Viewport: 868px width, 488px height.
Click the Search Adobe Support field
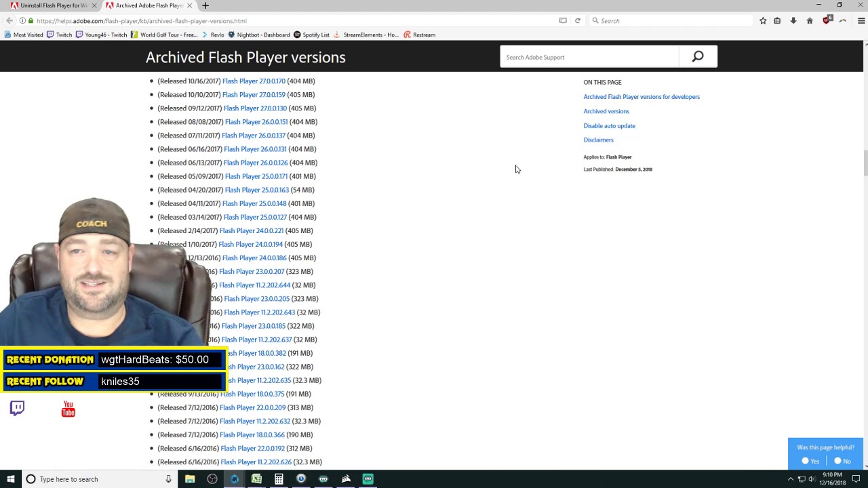(589, 57)
